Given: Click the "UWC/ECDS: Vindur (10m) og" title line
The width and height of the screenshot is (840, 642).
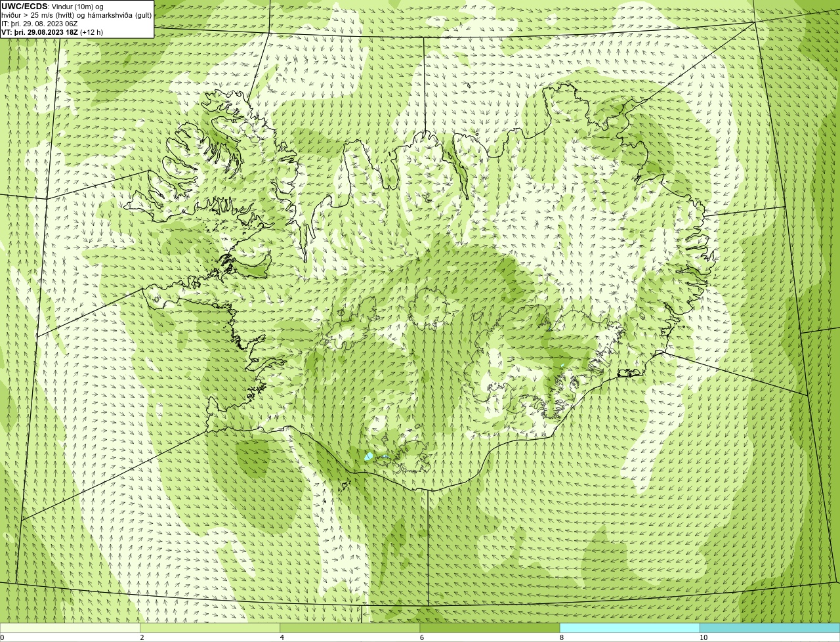Looking at the screenshot, I should point(52,7).
